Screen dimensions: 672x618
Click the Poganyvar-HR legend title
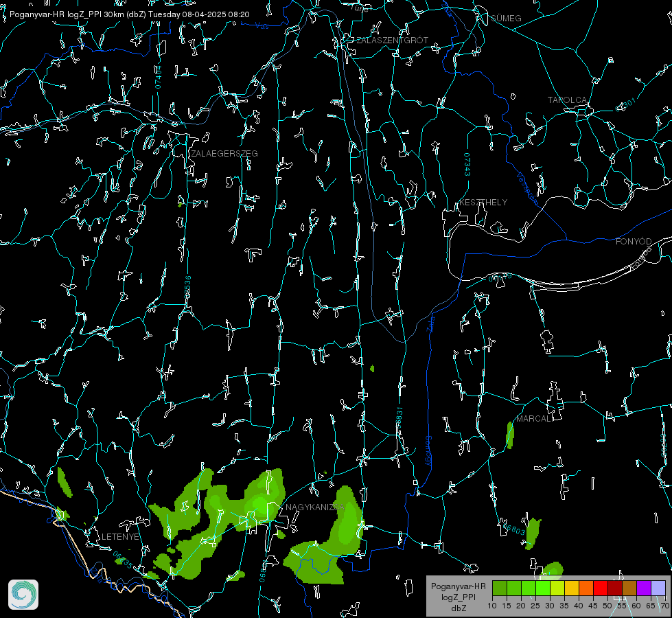click(x=458, y=586)
